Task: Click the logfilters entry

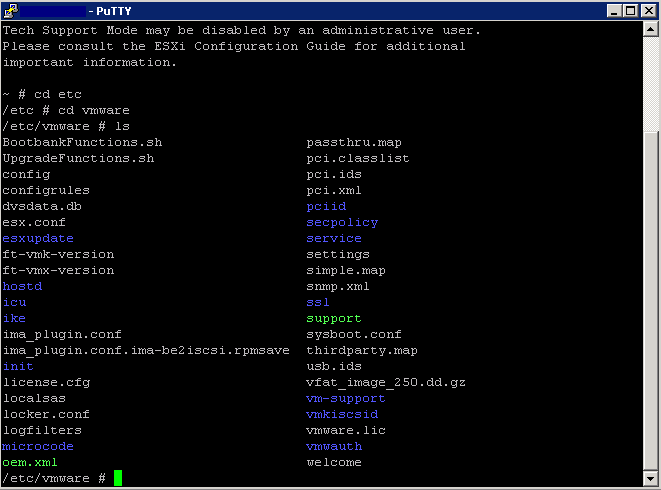Action: click(x=42, y=431)
